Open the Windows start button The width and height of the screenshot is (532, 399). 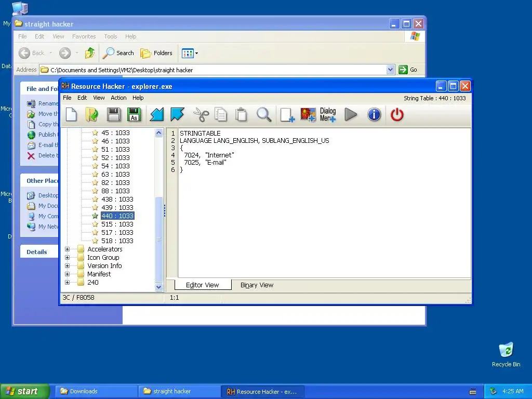coord(24,392)
